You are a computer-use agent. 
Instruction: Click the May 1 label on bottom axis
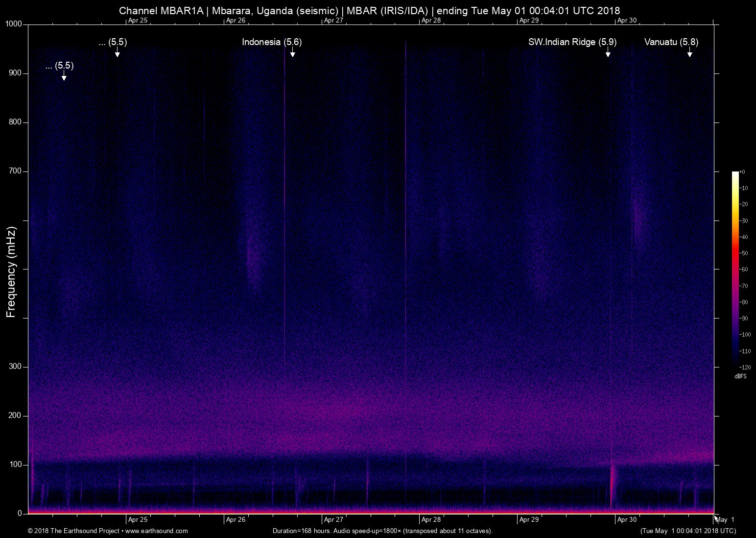(725, 519)
